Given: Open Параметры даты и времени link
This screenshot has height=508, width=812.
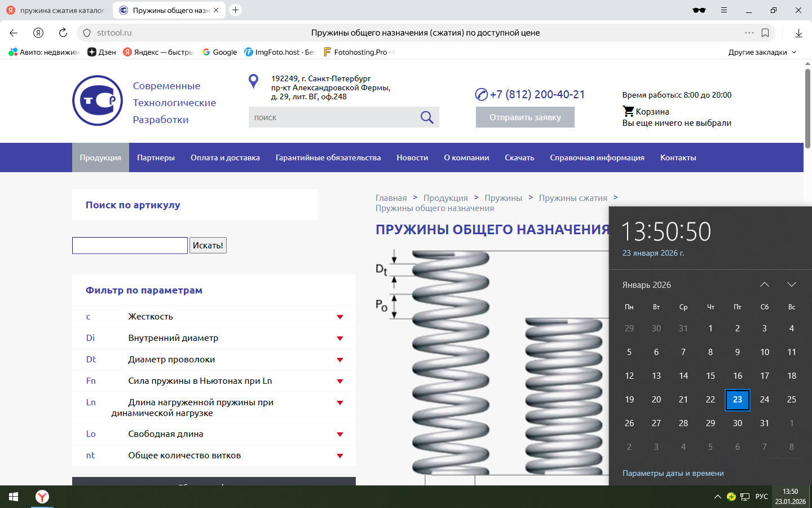Looking at the screenshot, I should 673,473.
